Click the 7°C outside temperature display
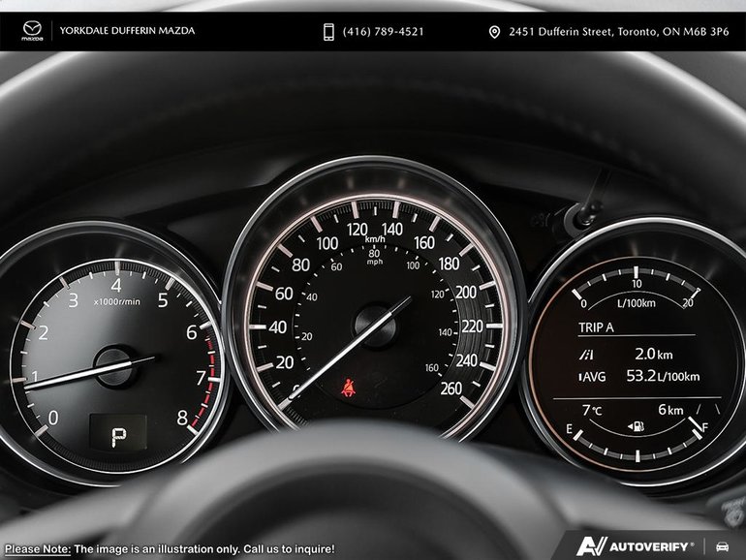The image size is (746, 560). 592,410
